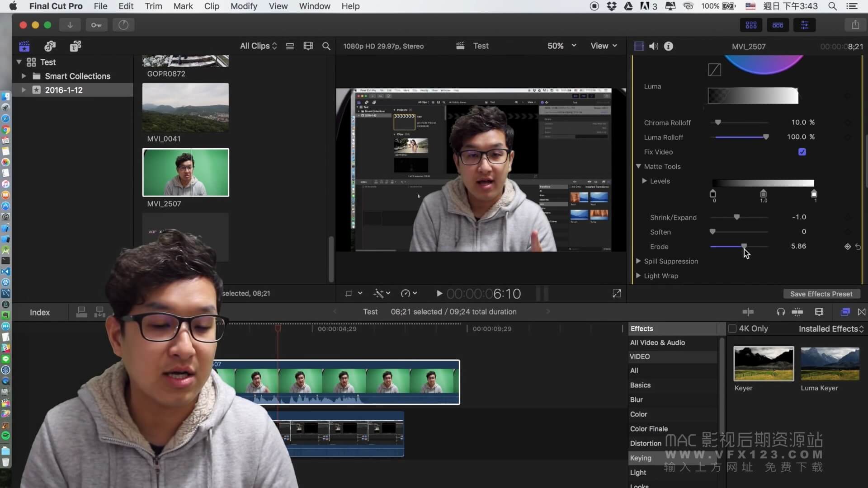
Task: Toggle solo headphones icon
Action: tap(780, 312)
